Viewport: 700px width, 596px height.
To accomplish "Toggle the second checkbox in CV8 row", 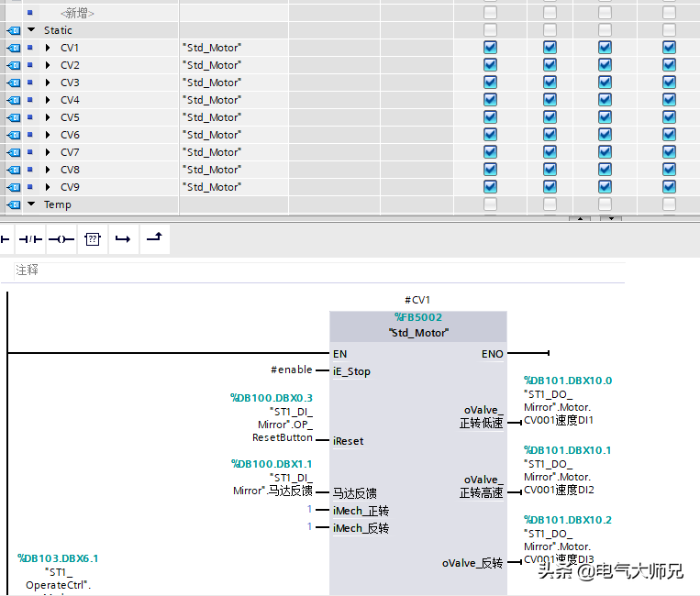I will pyautogui.click(x=550, y=170).
